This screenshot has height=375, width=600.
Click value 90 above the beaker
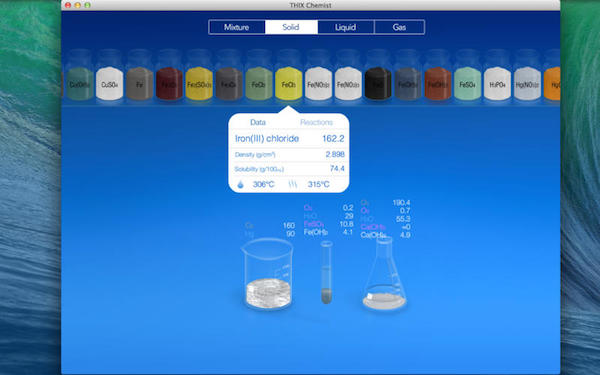tap(290, 234)
